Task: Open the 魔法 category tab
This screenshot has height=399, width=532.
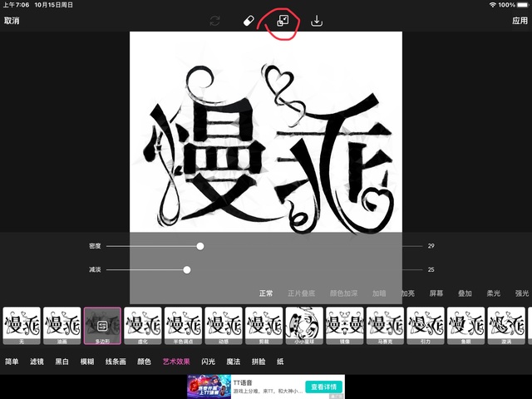Action: (232, 362)
